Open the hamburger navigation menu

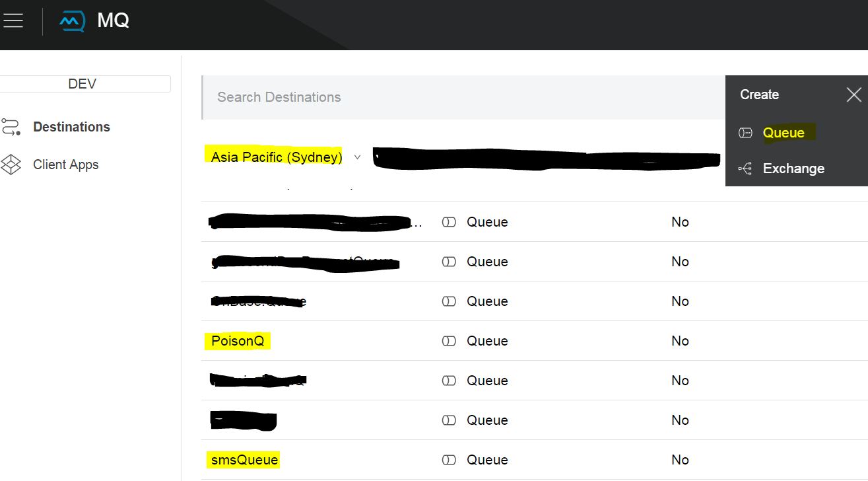(13, 20)
